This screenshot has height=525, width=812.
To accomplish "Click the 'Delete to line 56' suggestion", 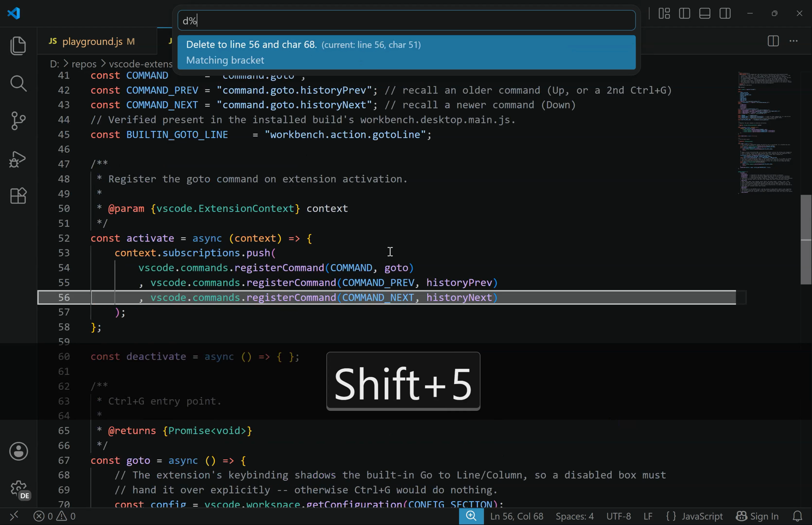I will click(406, 52).
